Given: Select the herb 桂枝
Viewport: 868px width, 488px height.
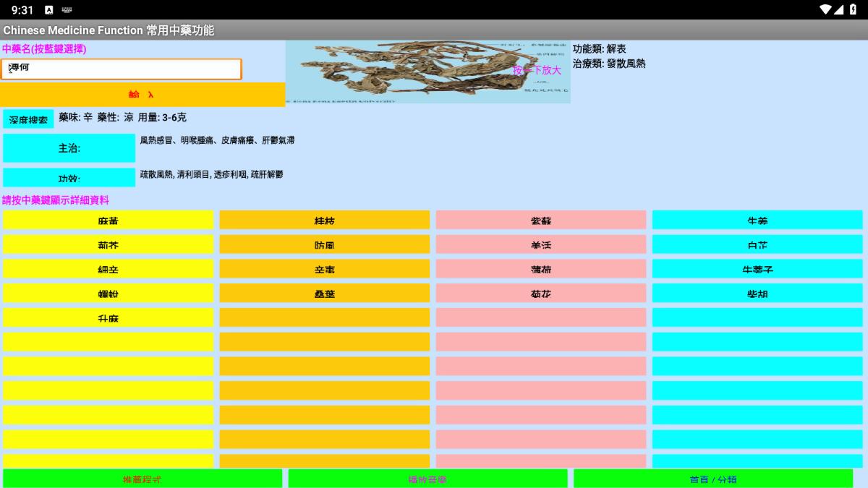Looking at the screenshot, I should click(x=325, y=221).
